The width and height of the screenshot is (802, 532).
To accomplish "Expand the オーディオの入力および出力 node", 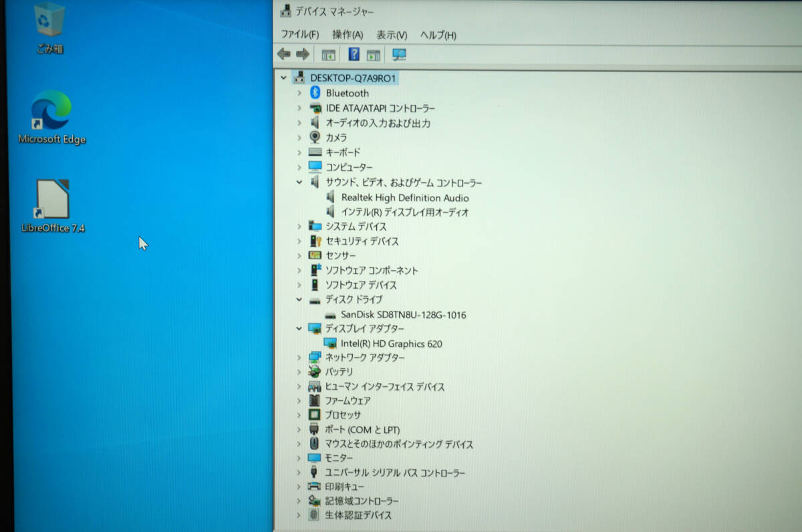I will tap(299, 123).
